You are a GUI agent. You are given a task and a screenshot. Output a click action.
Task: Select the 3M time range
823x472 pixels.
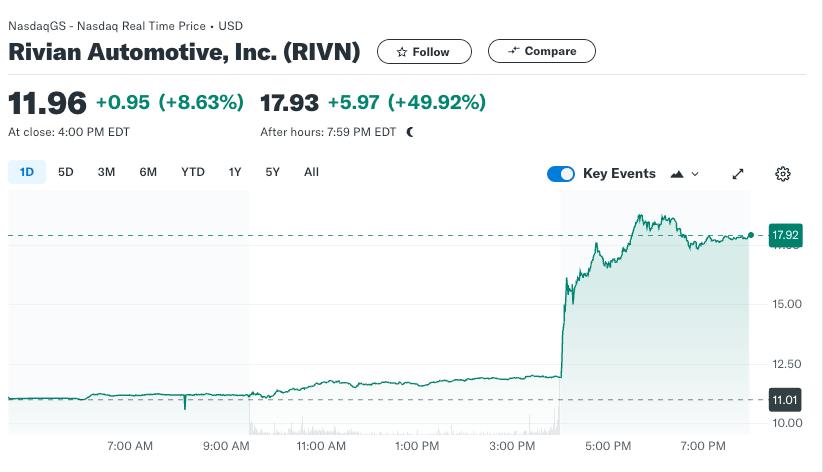(x=106, y=172)
